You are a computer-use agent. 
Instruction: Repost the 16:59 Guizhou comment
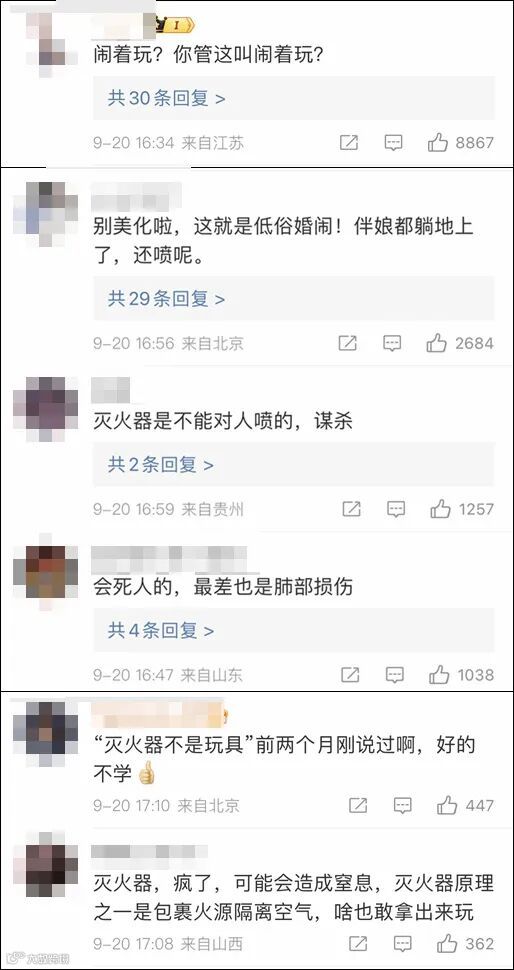coord(351,509)
